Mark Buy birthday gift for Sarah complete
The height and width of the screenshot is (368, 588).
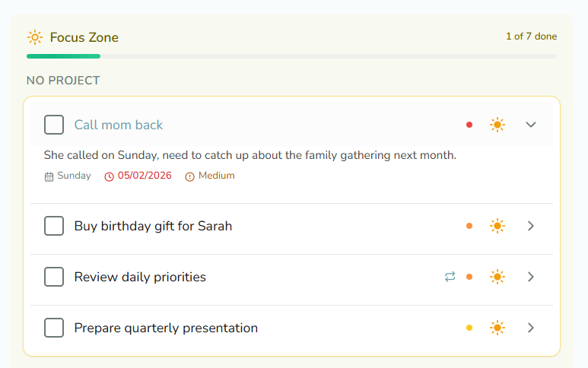click(54, 226)
